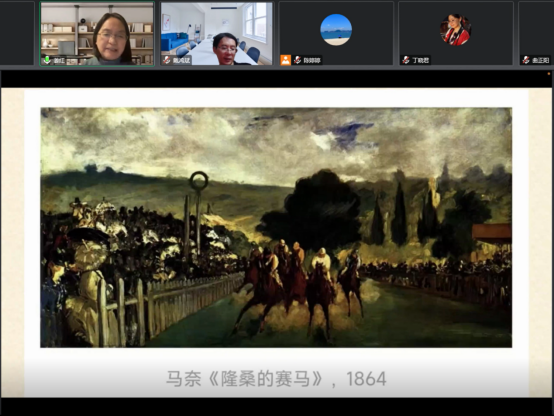
Task: Click the muted microphone icon next to 丁晓君
Action: click(406, 60)
